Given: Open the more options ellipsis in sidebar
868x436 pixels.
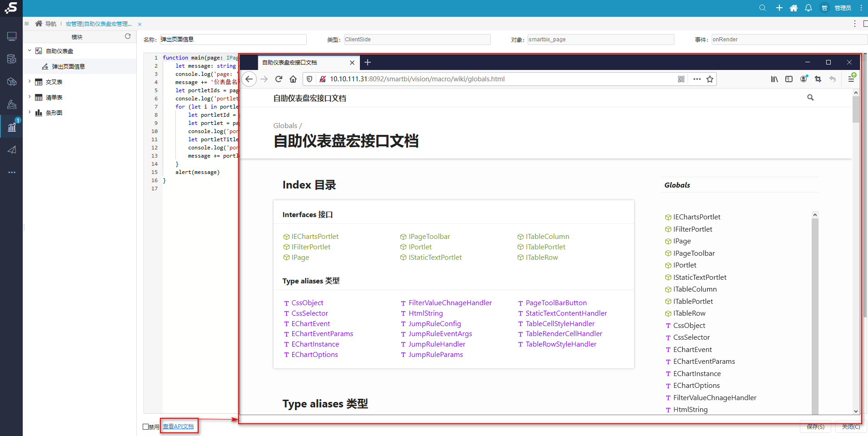Looking at the screenshot, I should [12, 173].
